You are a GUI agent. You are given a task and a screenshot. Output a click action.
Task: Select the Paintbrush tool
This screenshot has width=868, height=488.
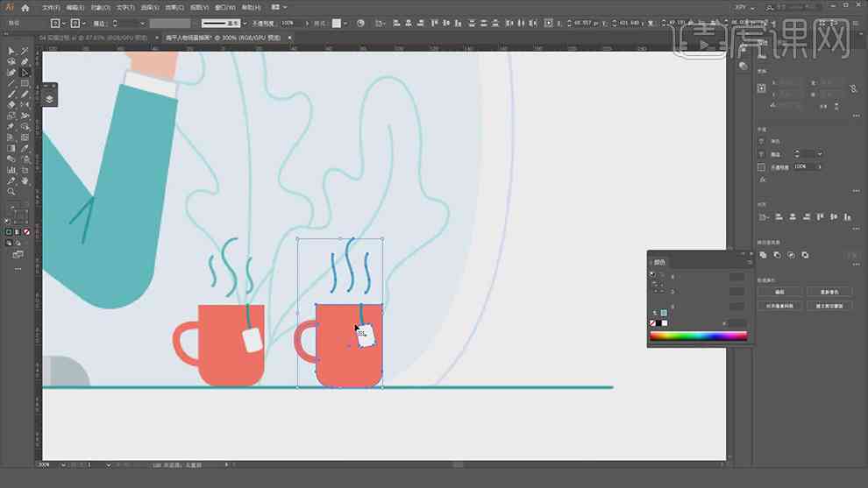point(11,94)
